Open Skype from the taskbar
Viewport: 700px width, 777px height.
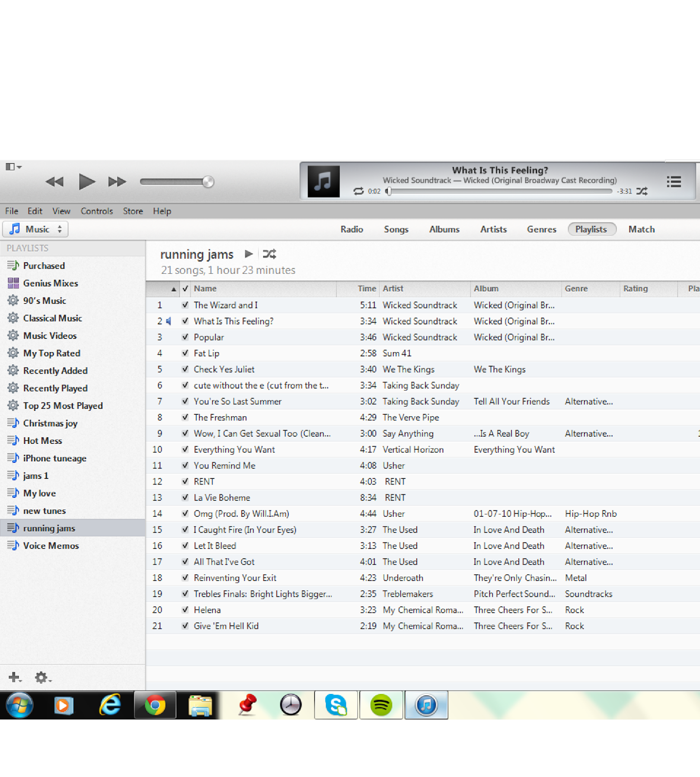(336, 705)
